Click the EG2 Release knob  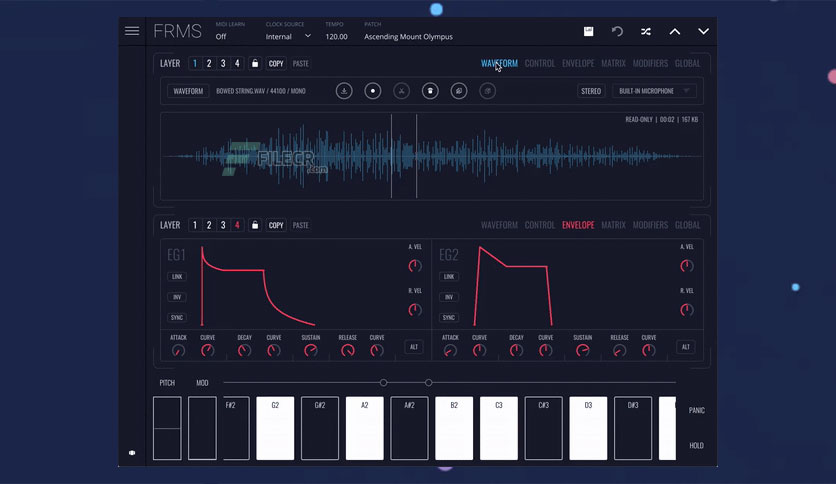click(x=619, y=351)
